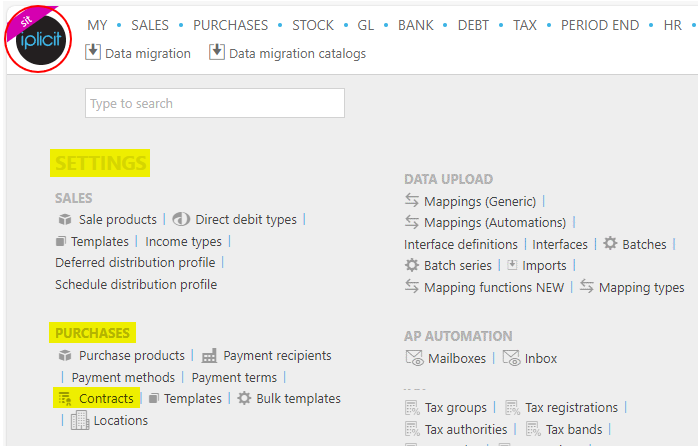Viewport: 698px width, 446px height.
Task: Open the Locations link
Action: coord(121,420)
